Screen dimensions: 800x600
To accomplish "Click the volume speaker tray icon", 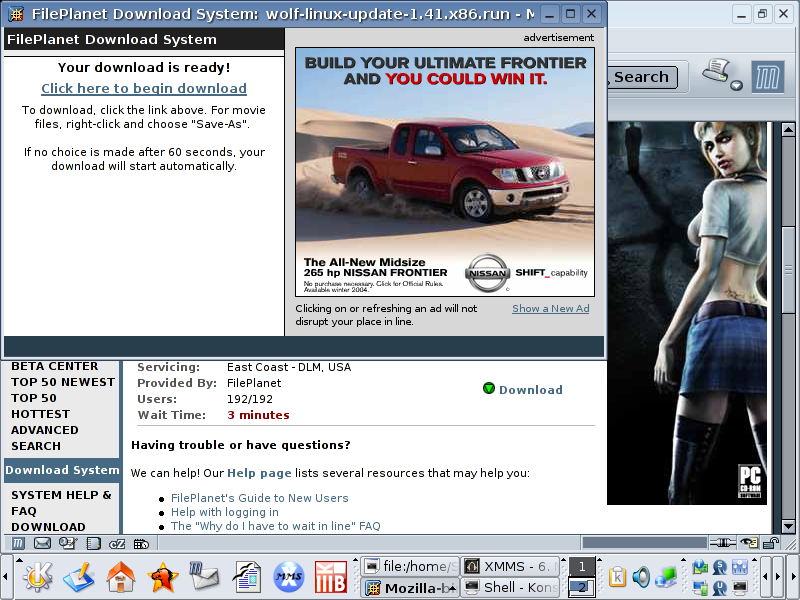I will 641,577.
